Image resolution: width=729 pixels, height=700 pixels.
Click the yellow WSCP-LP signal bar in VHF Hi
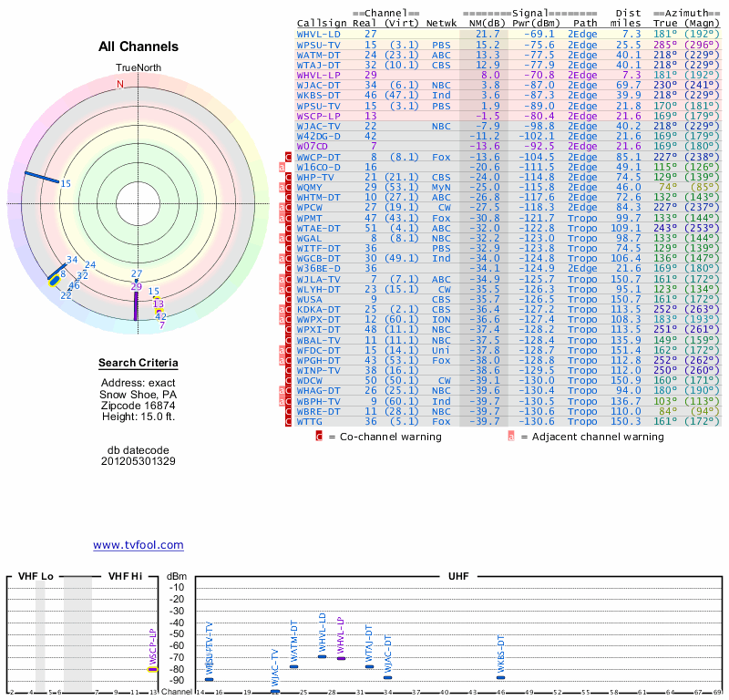[153, 669]
